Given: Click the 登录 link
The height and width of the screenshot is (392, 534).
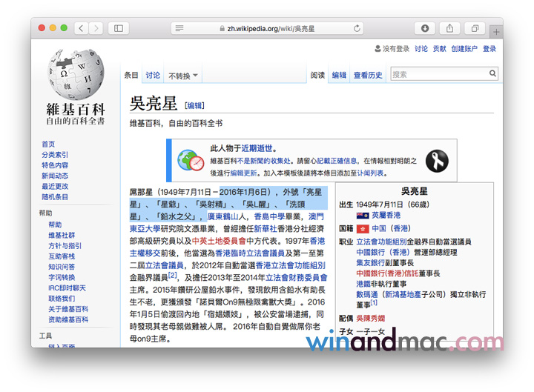Looking at the screenshot, I should pos(489,49).
